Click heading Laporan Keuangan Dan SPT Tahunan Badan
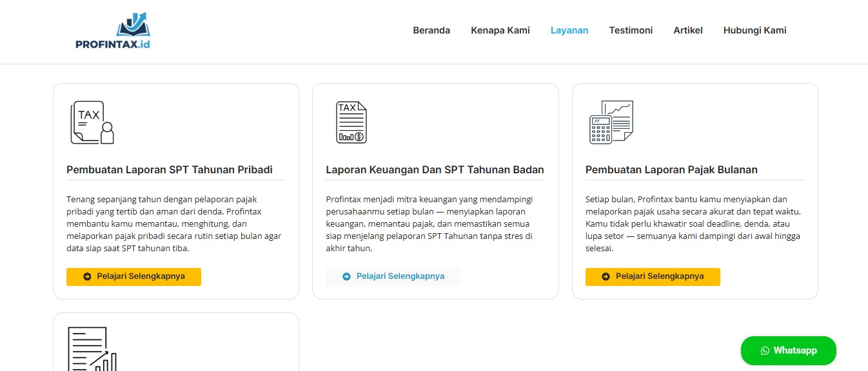The image size is (868, 371). click(435, 170)
